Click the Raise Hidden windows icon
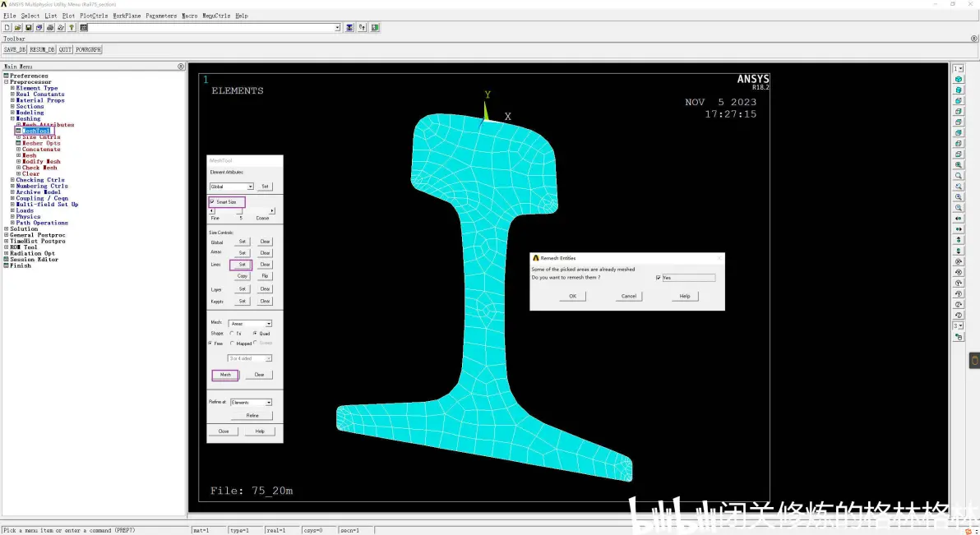This screenshot has width=980, height=535. click(x=349, y=27)
